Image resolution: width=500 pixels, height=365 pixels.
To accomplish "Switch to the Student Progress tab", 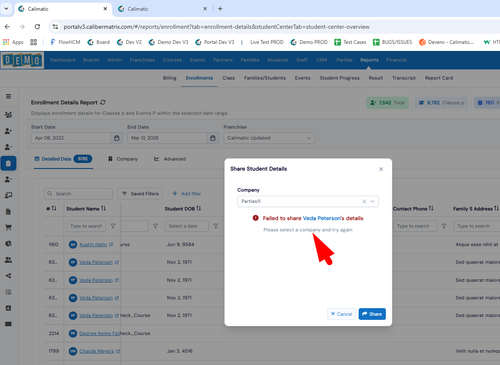I will [340, 78].
